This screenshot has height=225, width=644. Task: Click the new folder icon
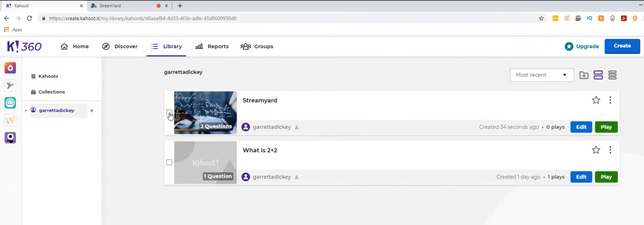584,75
